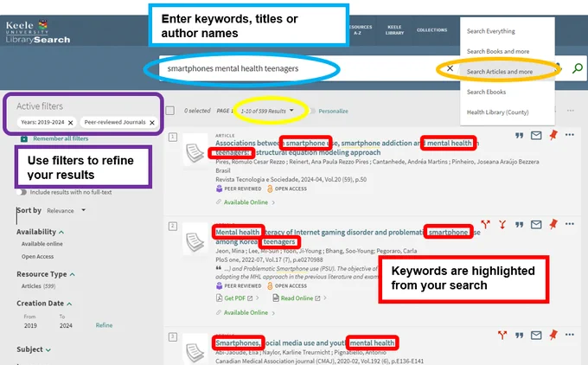
Task: Click the From year field showing 2019
Action: (x=30, y=325)
